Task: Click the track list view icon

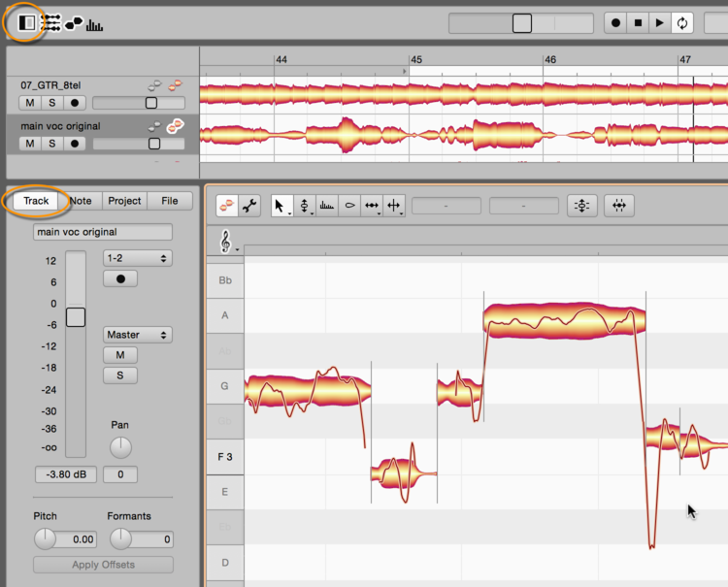Action: [x=51, y=23]
